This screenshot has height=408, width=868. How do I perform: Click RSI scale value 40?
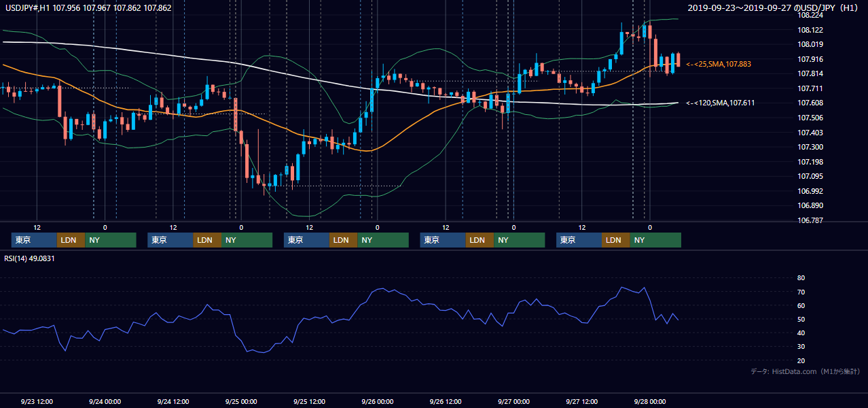801,333
